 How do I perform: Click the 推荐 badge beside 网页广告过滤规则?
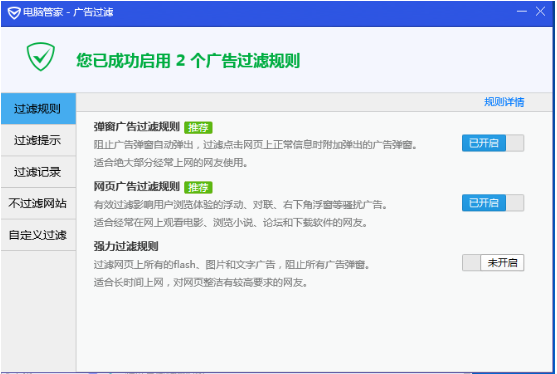click(x=198, y=187)
